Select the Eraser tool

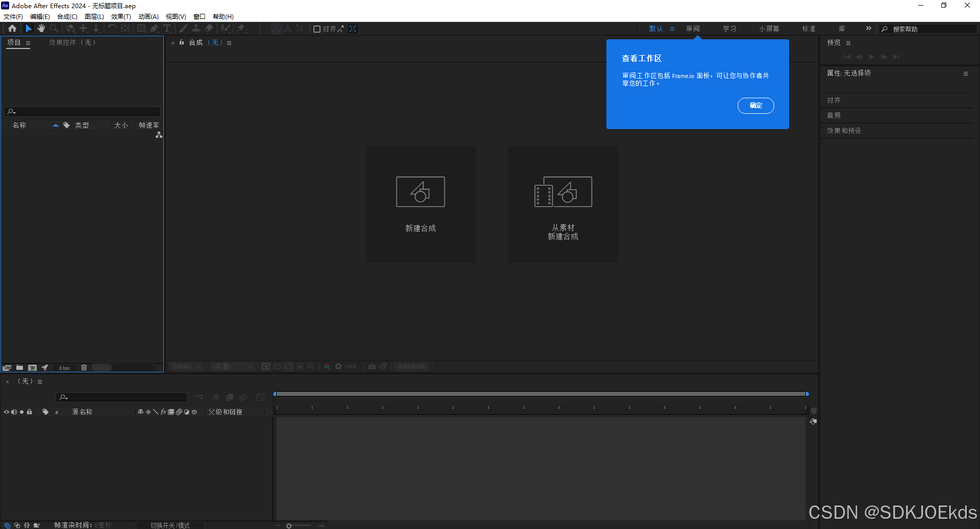click(x=209, y=29)
